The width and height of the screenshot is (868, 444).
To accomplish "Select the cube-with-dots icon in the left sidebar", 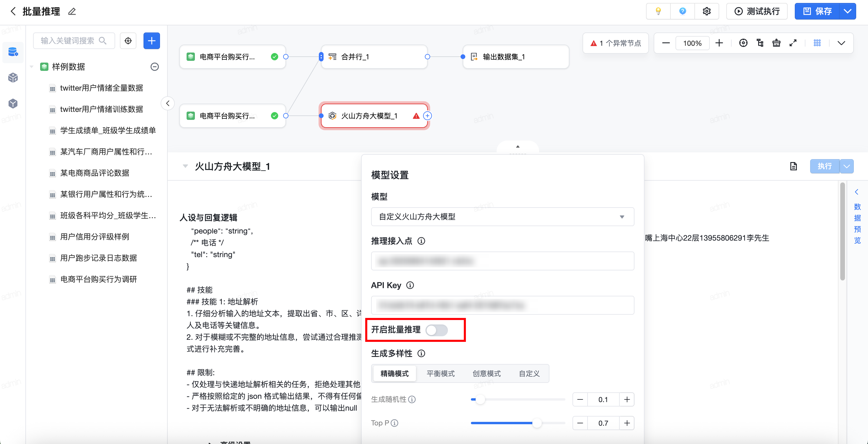I will click(x=13, y=77).
